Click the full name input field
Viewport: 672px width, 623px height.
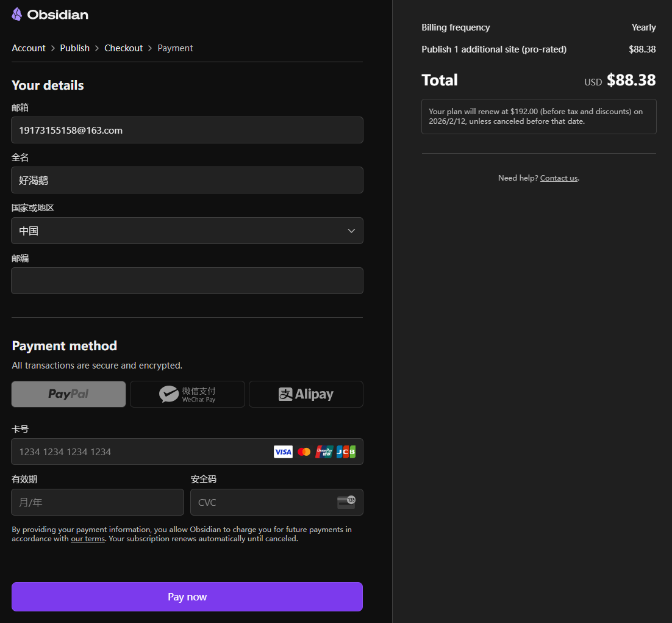tap(187, 180)
